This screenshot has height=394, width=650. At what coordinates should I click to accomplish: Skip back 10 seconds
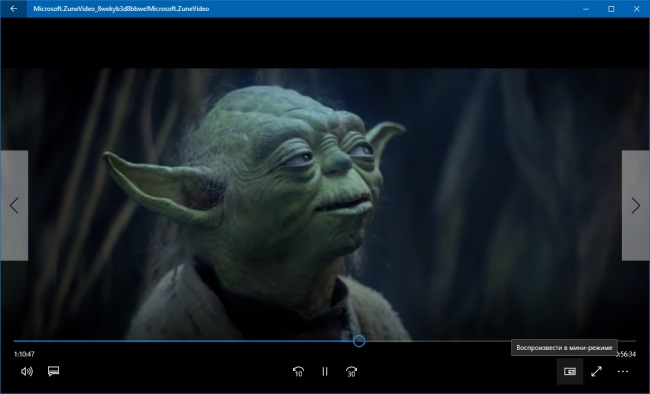click(x=298, y=372)
